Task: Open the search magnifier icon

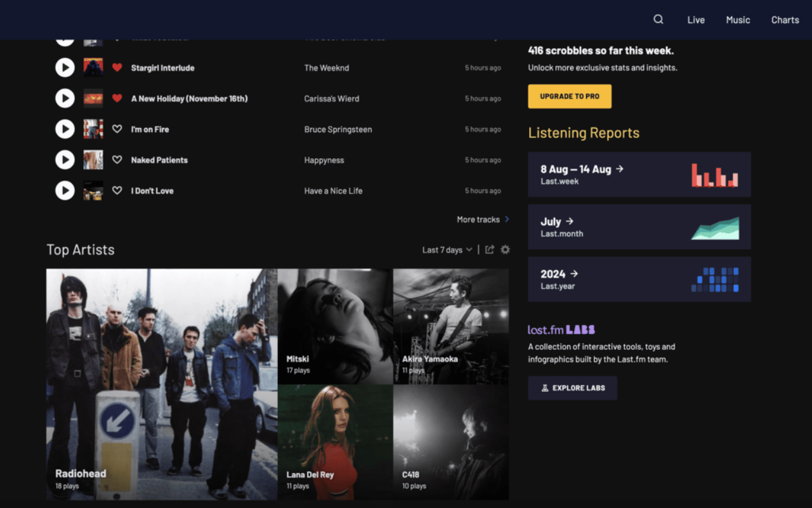Action: pyautogui.click(x=658, y=20)
